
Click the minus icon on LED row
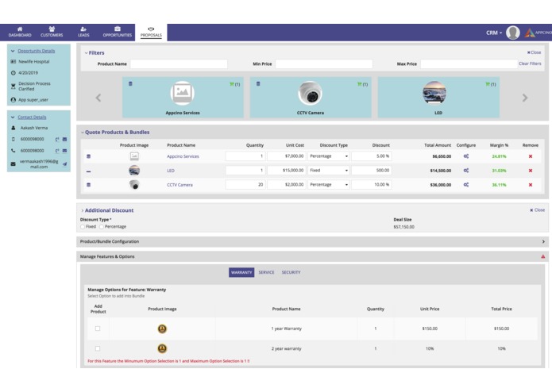click(x=88, y=171)
